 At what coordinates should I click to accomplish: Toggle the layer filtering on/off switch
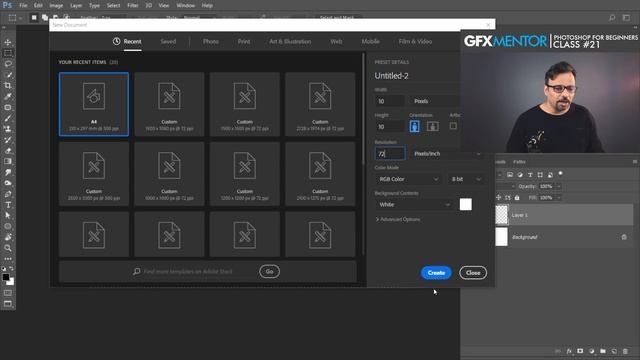click(x=560, y=174)
